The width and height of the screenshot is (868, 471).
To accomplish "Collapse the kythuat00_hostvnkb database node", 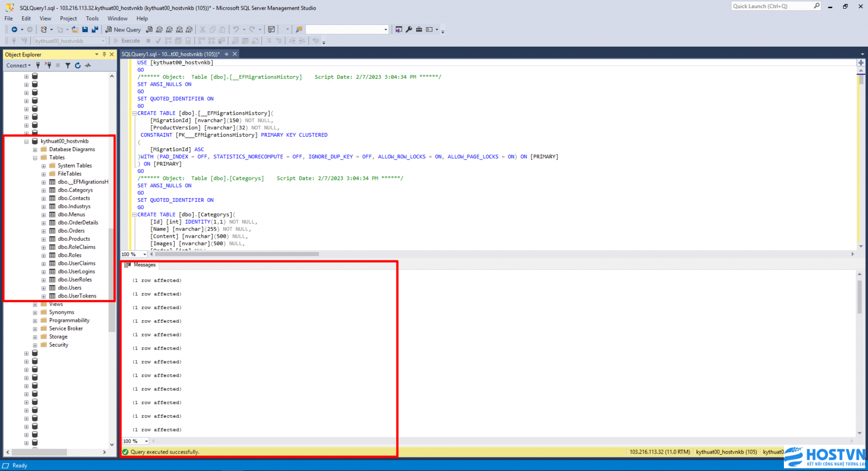I will point(26,142).
